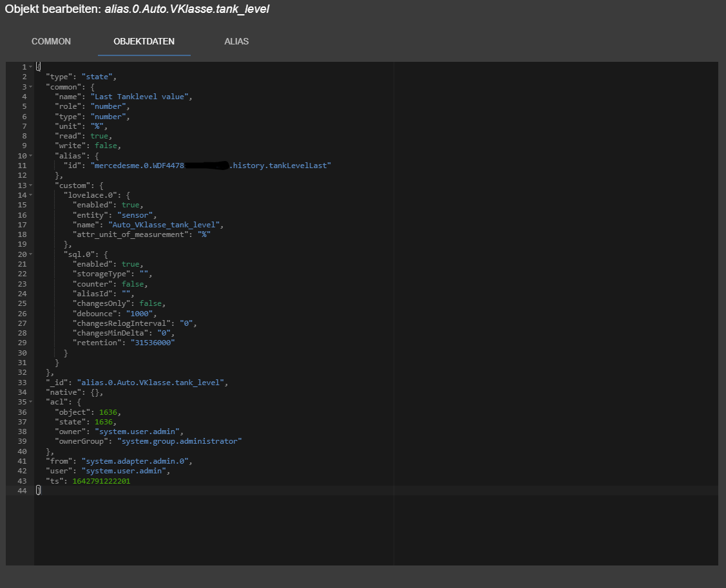
Task: Click the debounce value "1000"
Action: (139, 314)
